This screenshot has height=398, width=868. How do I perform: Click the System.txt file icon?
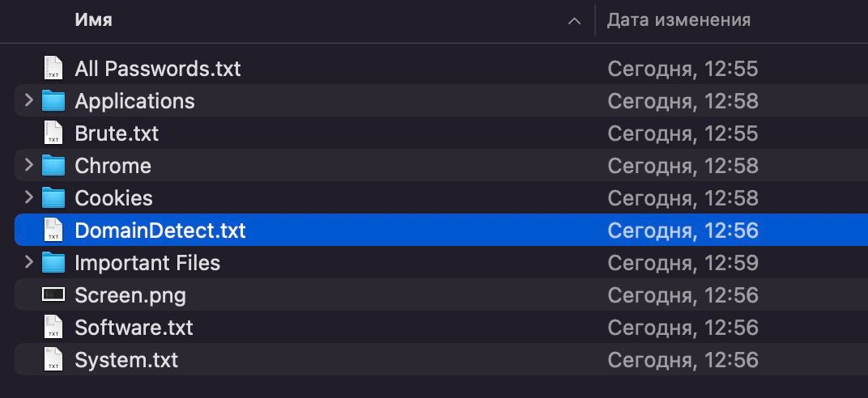53,360
